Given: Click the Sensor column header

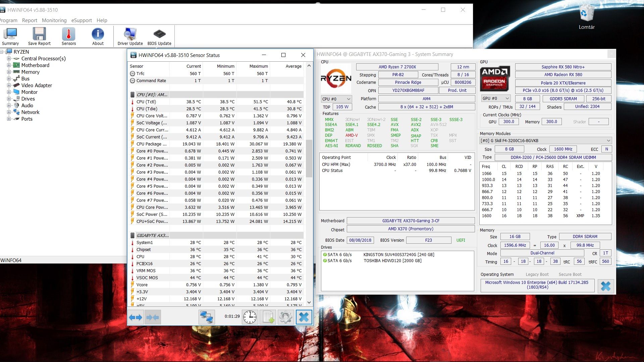Looking at the screenshot, I should pyautogui.click(x=149, y=66).
